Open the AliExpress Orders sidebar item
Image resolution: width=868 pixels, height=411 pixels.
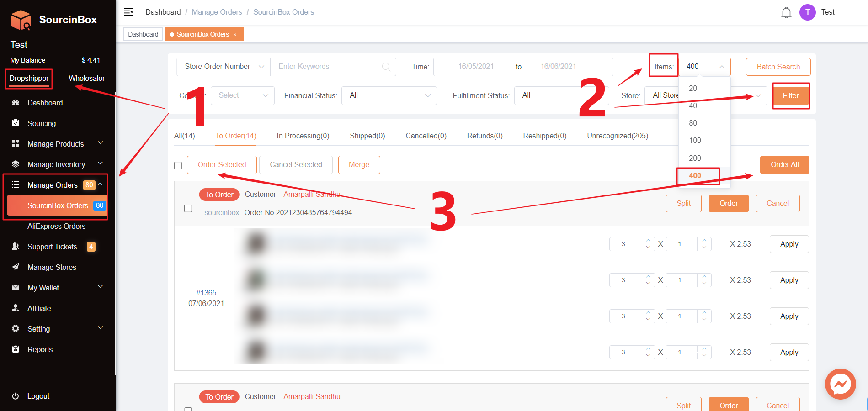tap(56, 226)
